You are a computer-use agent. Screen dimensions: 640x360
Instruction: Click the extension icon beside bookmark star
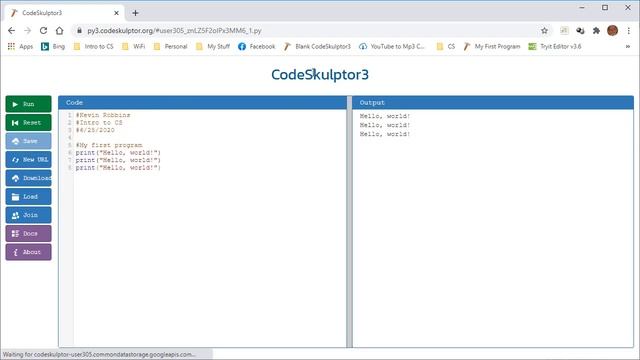tap(564, 31)
